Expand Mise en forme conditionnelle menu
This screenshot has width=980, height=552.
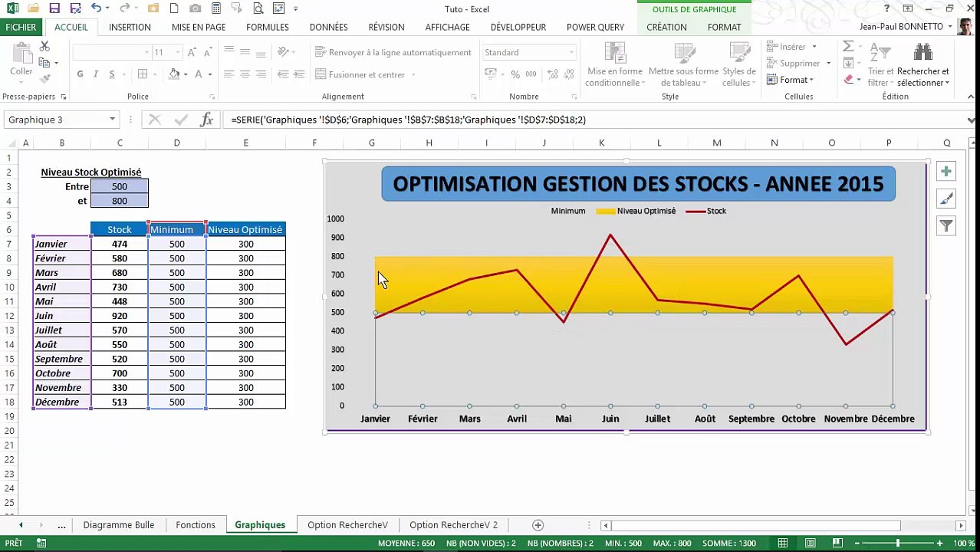pos(614,64)
